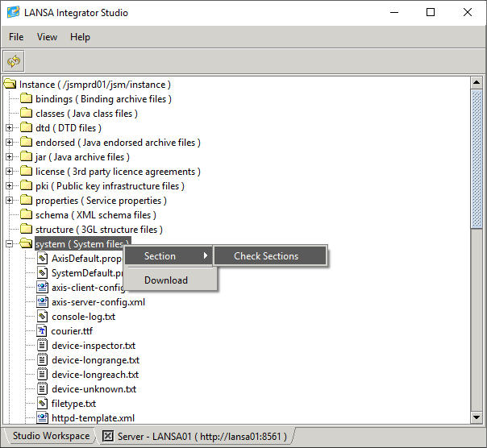Click the filetype.txt file icon
Image resolution: width=487 pixels, height=448 pixels.
(43, 404)
